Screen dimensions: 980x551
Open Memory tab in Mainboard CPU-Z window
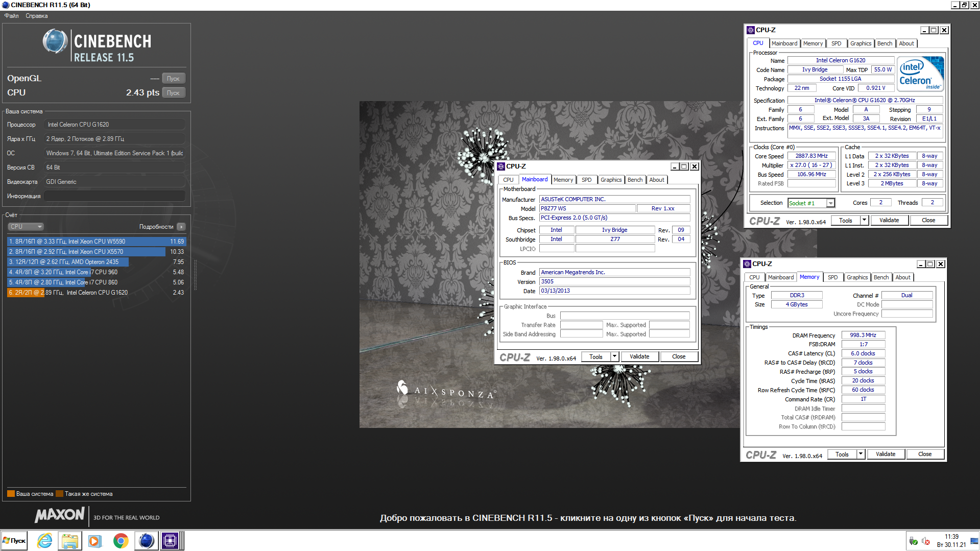pos(563,180)
